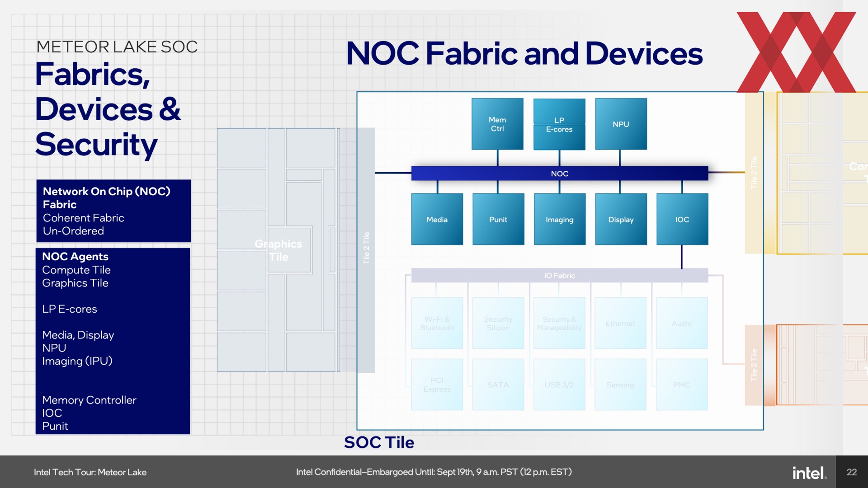Click Graphics Tile in agents list

tap(75, 283)
